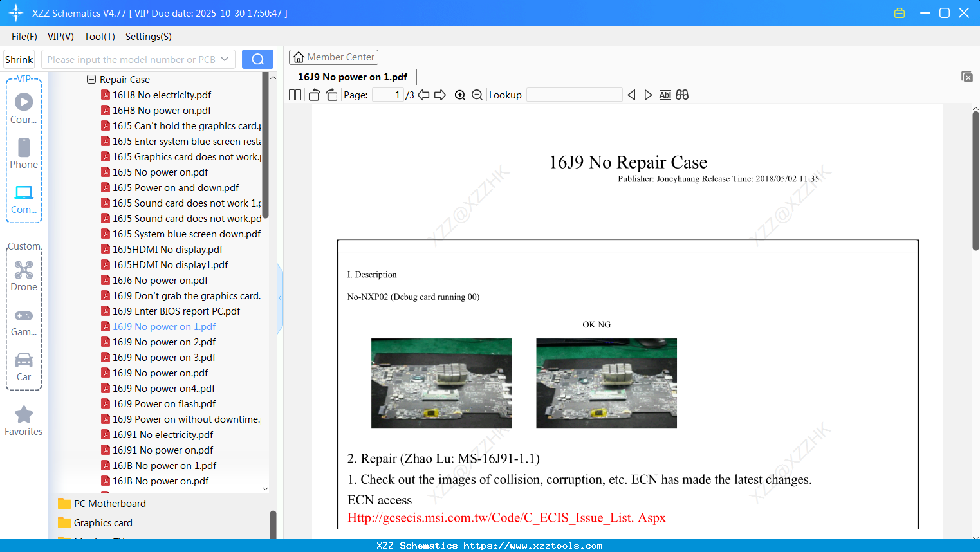Click the yellow VIP bag icon in title bar
The height and width of the screenshot is (552, 980).
pos(900,13)
